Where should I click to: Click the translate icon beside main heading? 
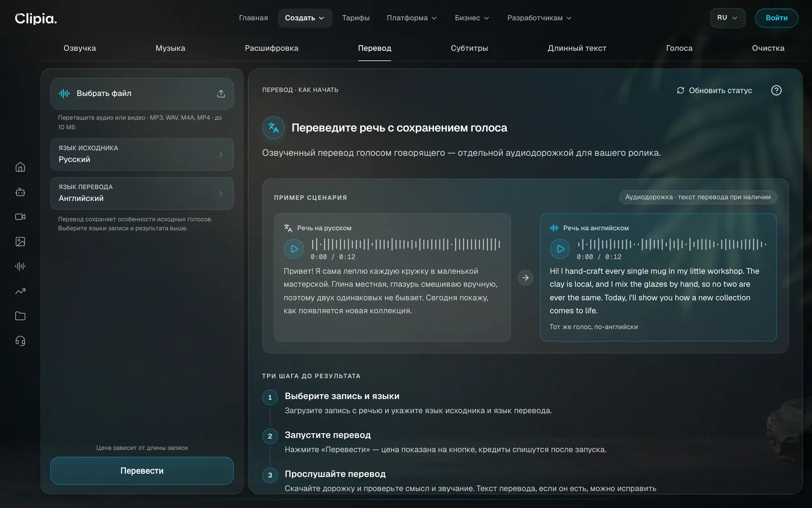pos(273,128)
